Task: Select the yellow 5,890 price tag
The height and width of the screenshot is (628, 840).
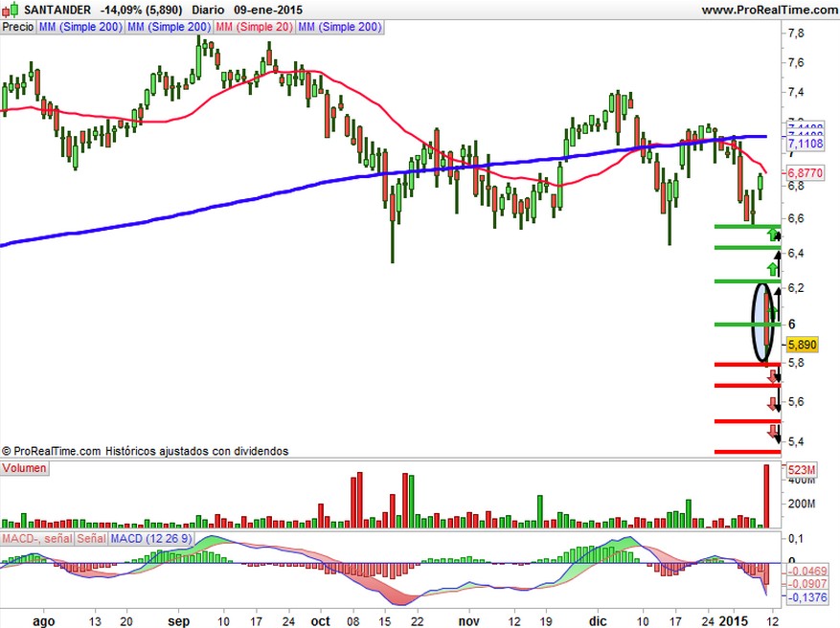Action: [802, 345]
